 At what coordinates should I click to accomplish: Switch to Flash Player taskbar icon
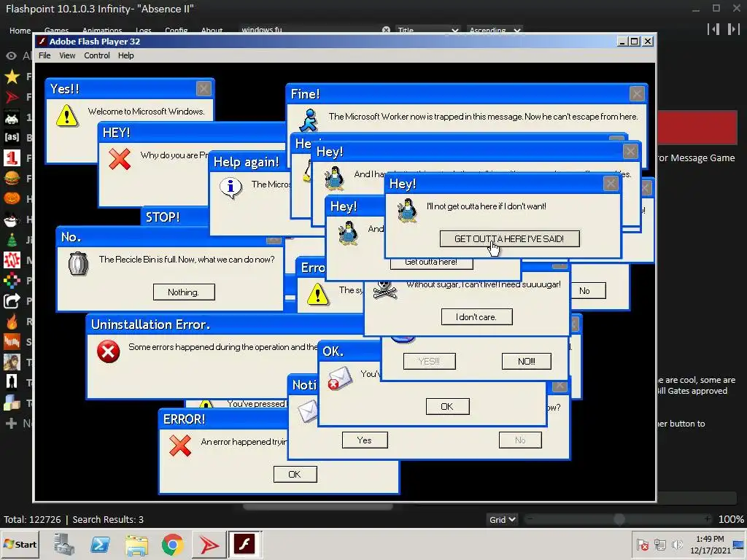(244, 544)
